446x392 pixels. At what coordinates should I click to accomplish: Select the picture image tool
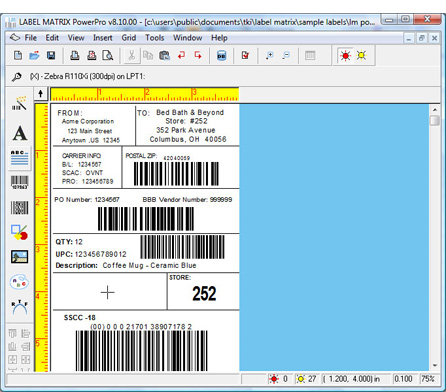click(x=20, y=257)
